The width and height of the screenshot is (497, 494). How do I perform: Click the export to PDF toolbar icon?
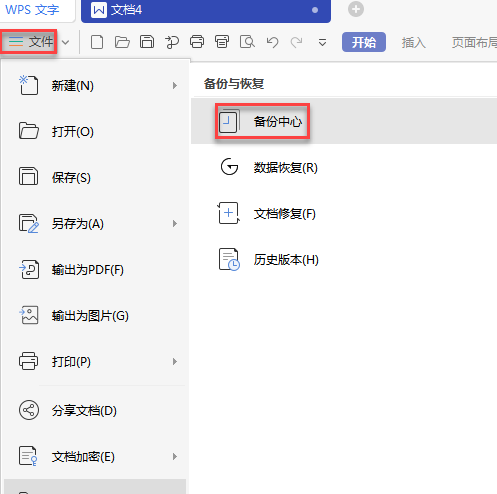click(x=172, y=42)
